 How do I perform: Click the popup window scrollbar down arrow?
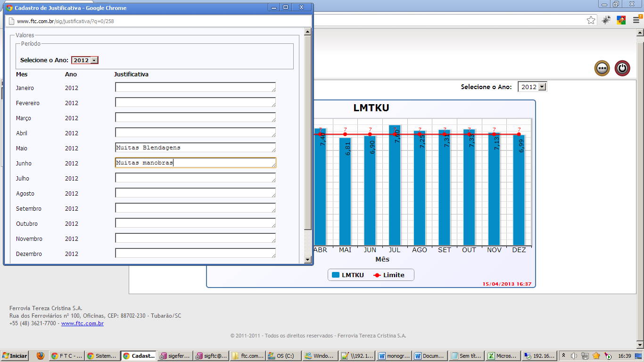coord(308,259)
